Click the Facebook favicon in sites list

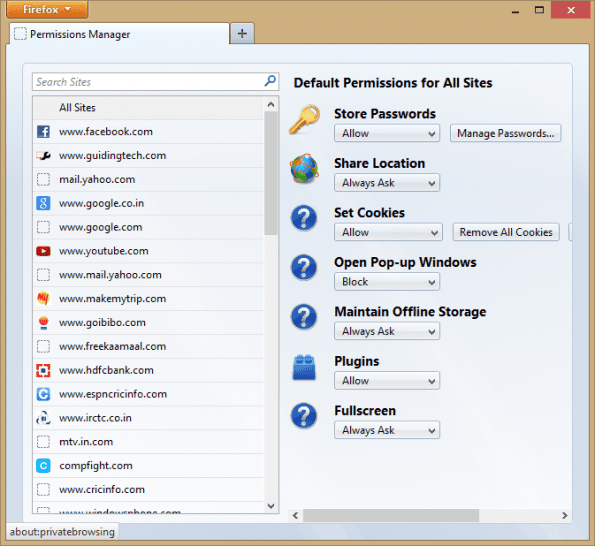43,132
